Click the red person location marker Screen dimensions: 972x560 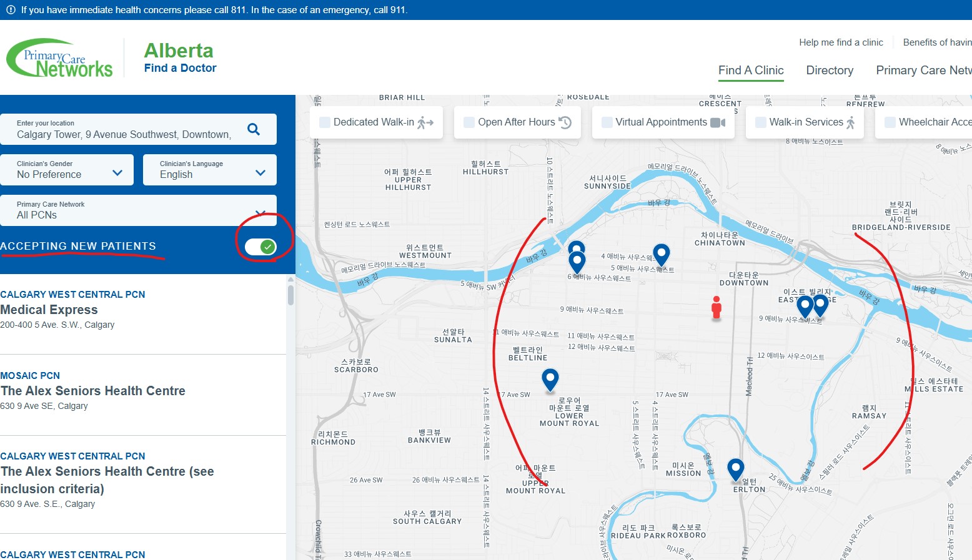pos(717,307)
